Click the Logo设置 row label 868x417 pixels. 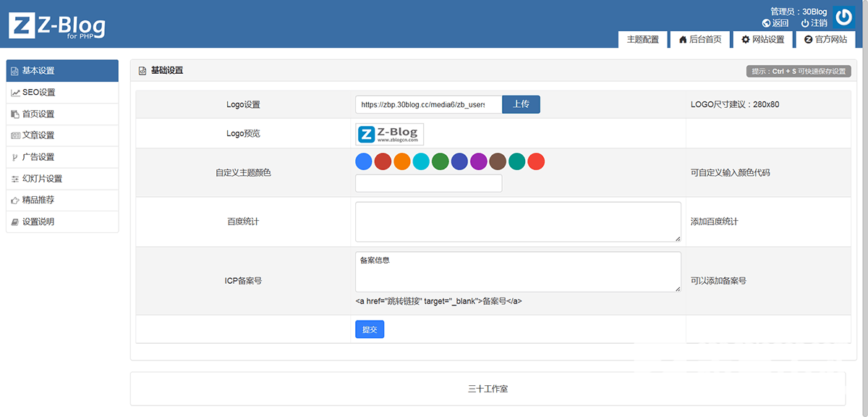click(243, 104)
